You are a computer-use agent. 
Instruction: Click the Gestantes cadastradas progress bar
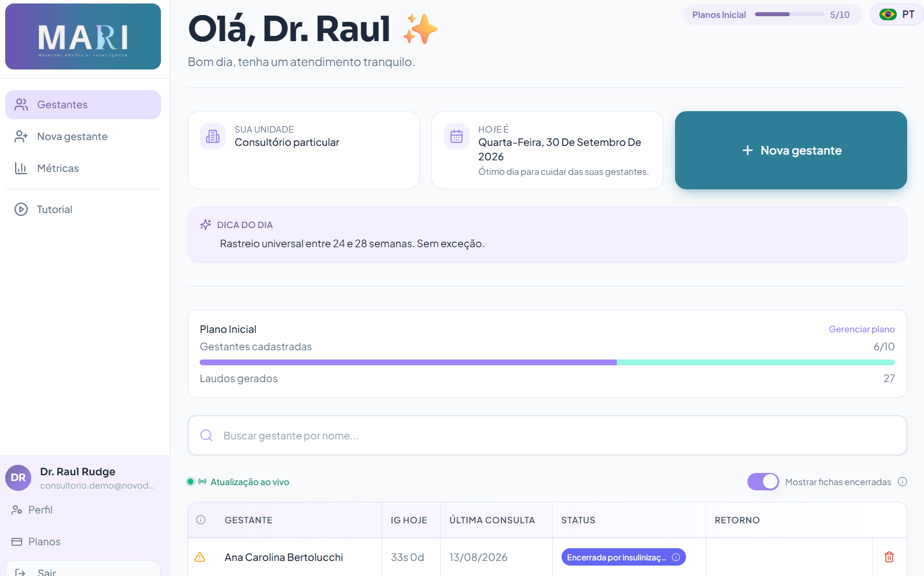click(x=547, y=362)
